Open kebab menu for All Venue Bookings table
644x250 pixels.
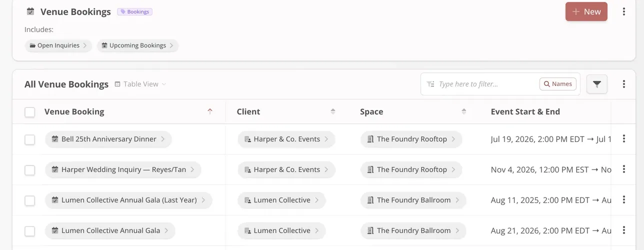point(623,84)
